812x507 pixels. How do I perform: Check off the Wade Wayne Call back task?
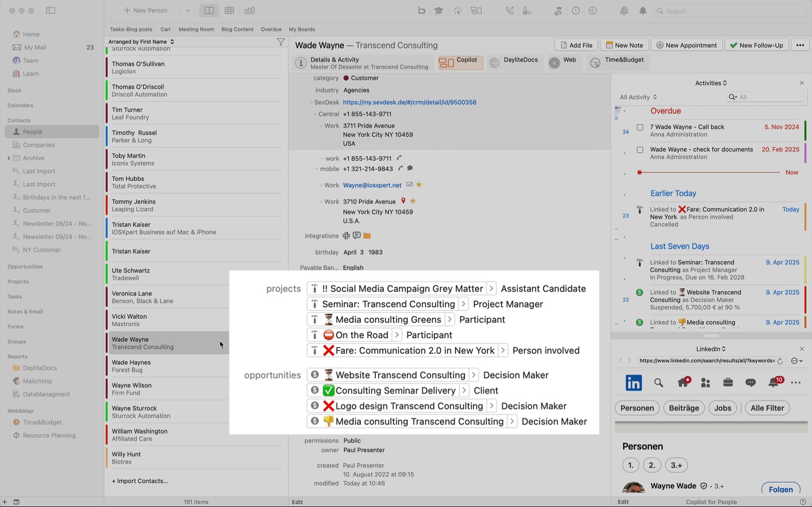click(640, 127)
